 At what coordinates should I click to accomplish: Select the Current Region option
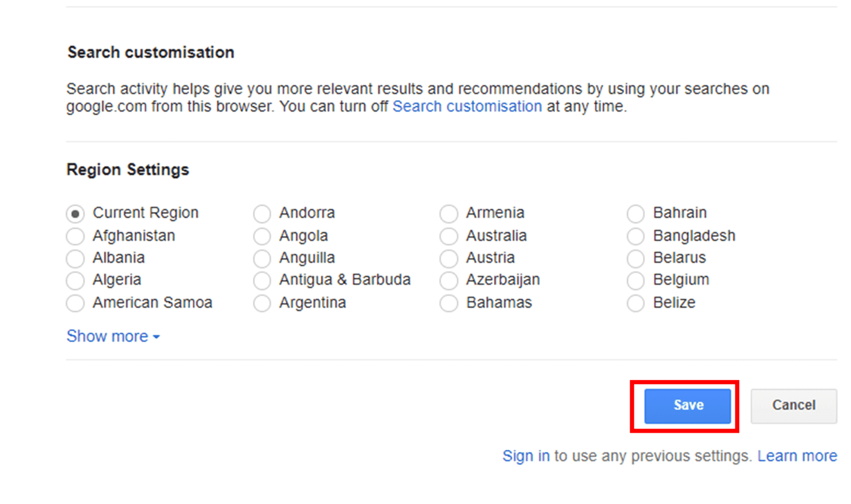75,213
